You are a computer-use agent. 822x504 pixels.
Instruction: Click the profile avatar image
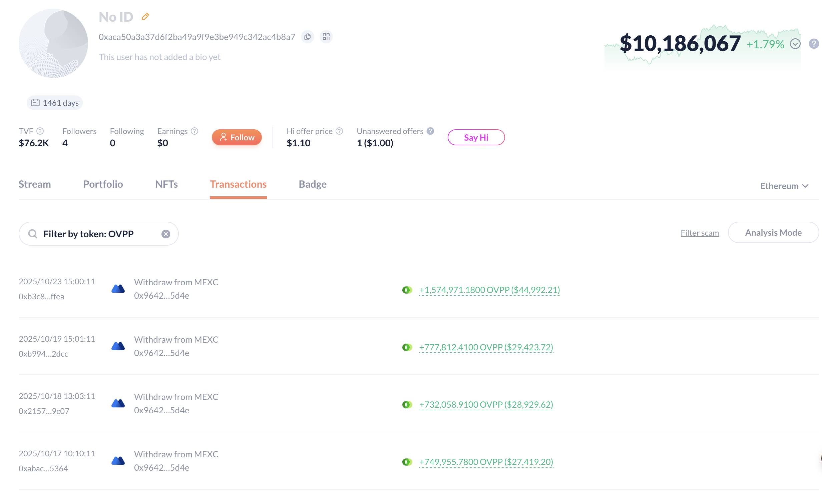coord(53,44)
